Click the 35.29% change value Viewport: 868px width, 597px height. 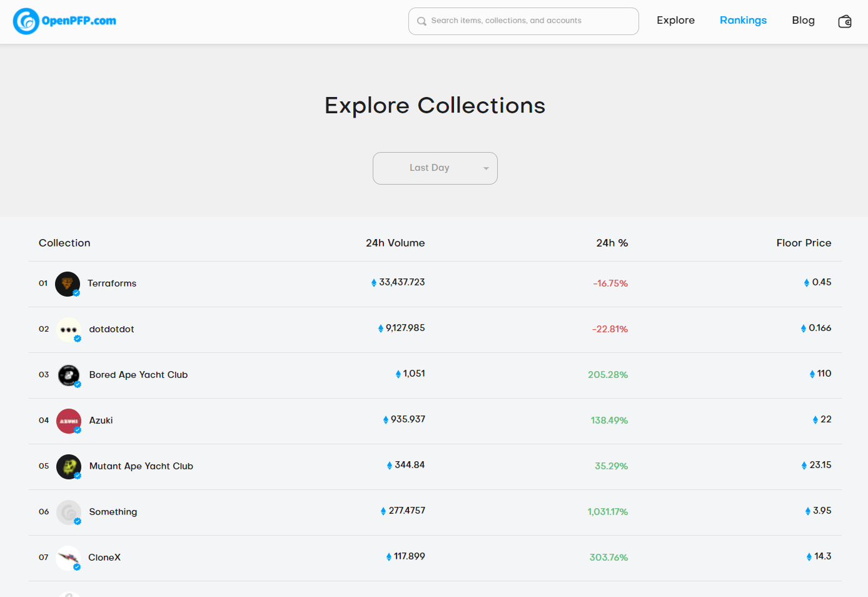(611, 466)
